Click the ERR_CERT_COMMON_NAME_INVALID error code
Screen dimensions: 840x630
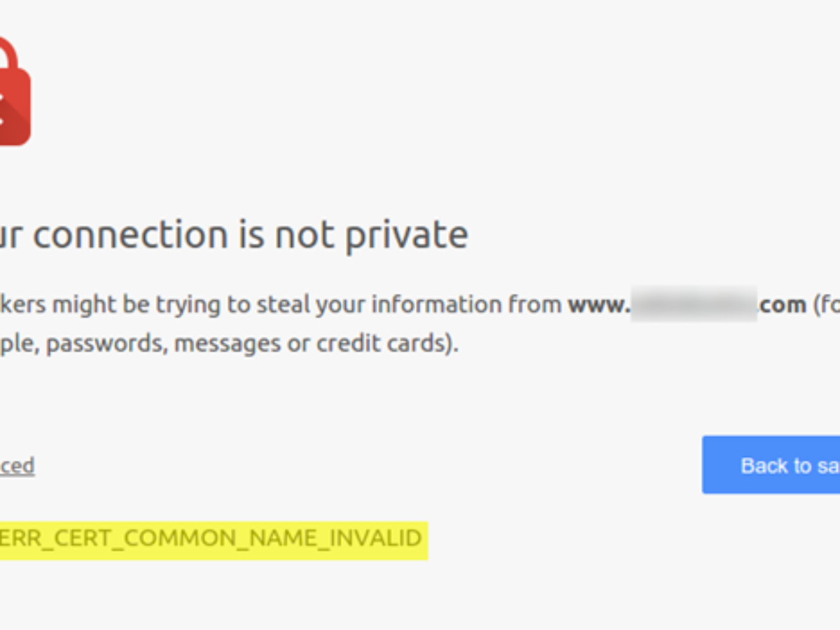(210, 538)
